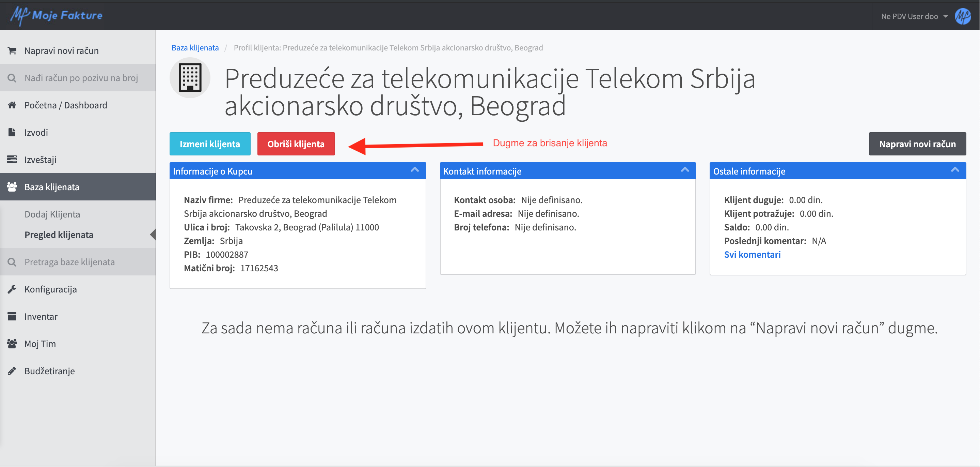
Task: Focus the Nađi račun po pozivu na broj field
Action: coord(78,78)
